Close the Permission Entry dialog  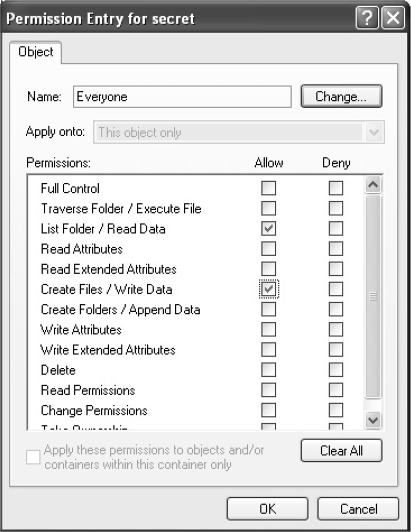coord(392,18)
